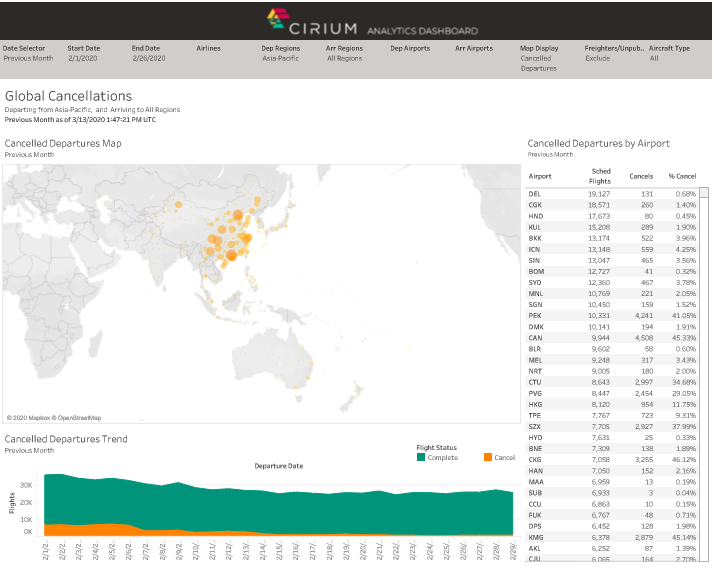
Task: Open the Freighters/Unpublished Exclude filter
Action: (611, 58)
